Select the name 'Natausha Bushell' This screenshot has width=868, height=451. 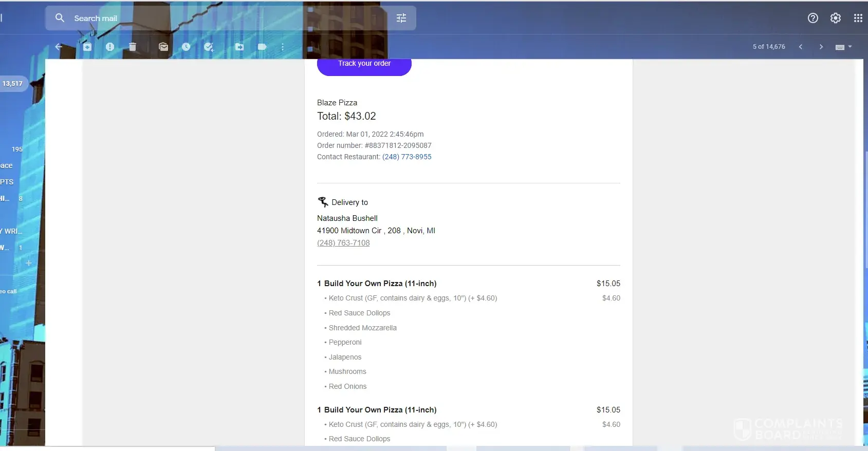click(x=347, y=218)
